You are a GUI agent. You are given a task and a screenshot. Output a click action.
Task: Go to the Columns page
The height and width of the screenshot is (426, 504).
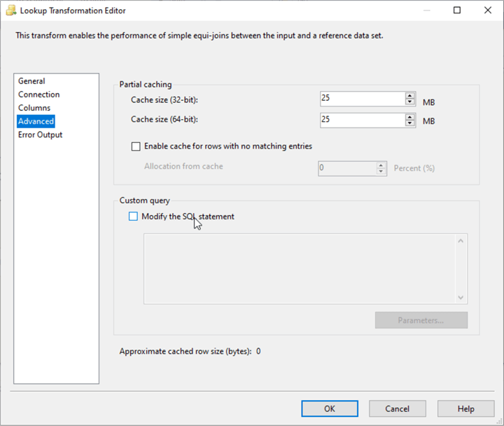34,108
